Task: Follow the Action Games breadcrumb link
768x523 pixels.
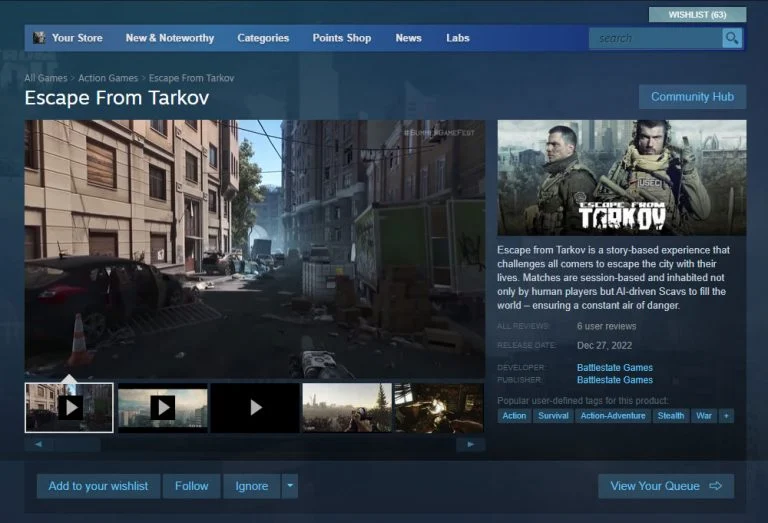Action: [x=108, y=78]
